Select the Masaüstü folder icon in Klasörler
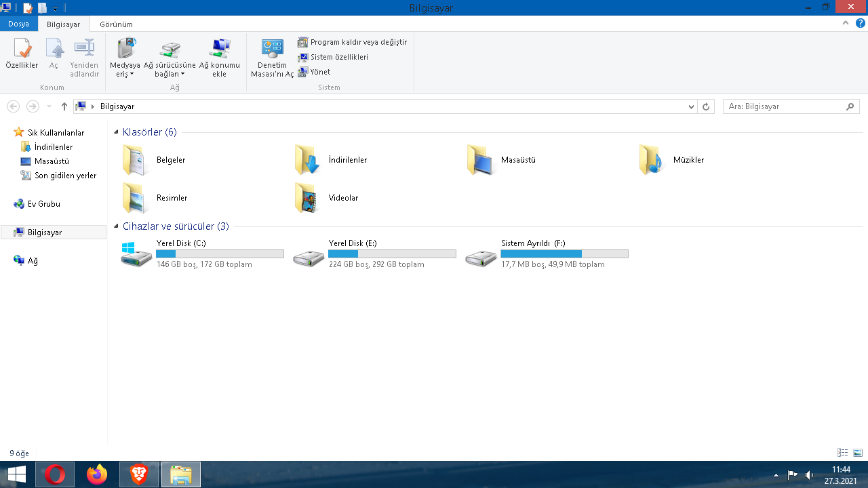868x488 pixels. 479,160
